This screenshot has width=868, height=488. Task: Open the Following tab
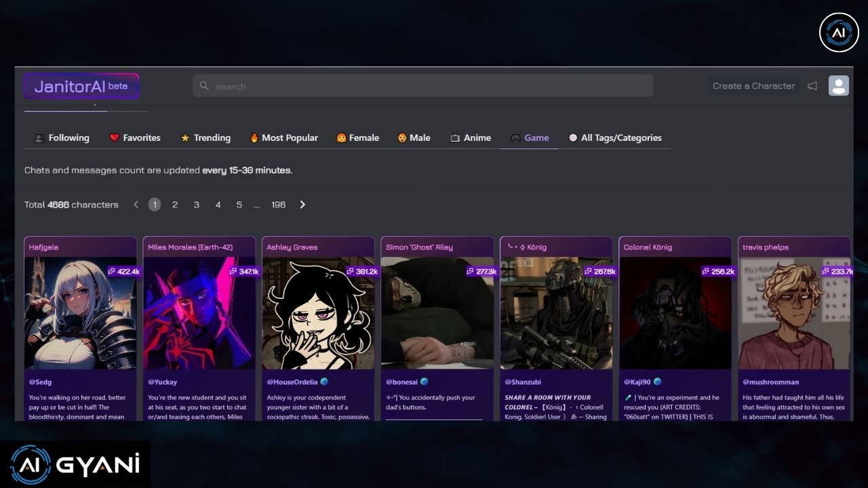coord(62,138)
